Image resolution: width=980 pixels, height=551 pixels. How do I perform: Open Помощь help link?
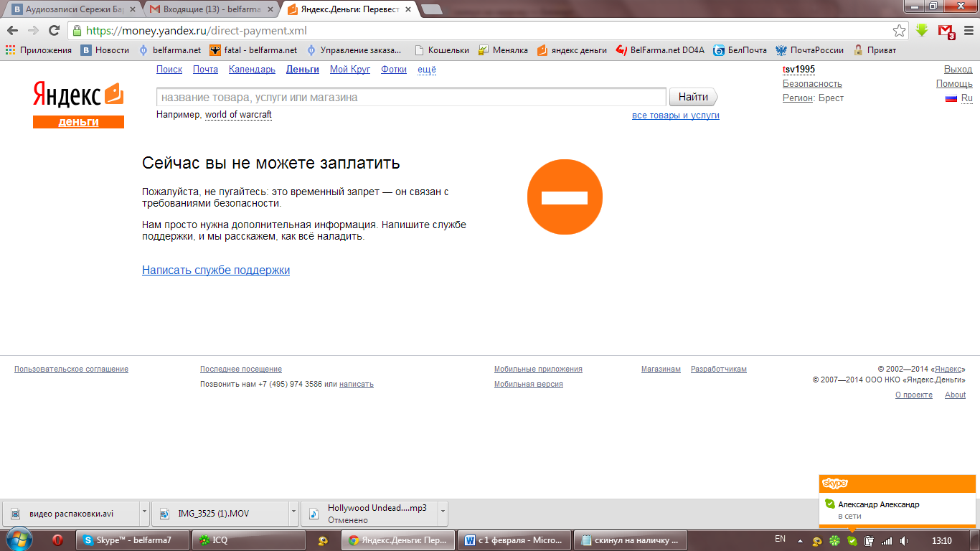tap(954, 84)
